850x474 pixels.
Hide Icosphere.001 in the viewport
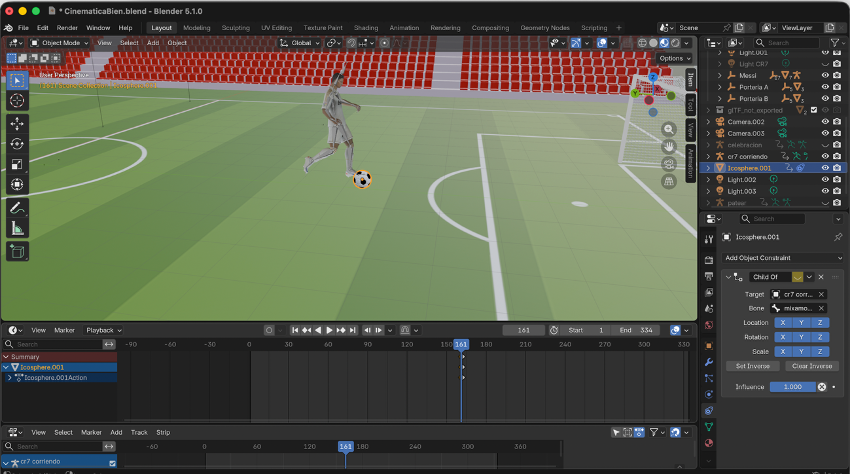(825, 168)
